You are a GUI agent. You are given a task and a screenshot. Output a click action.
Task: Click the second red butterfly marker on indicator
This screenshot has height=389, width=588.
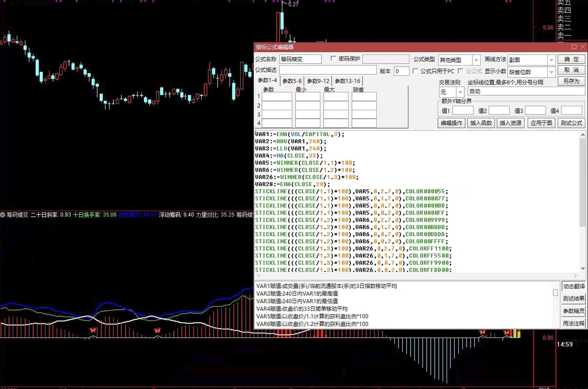click(x=157, y=330)
